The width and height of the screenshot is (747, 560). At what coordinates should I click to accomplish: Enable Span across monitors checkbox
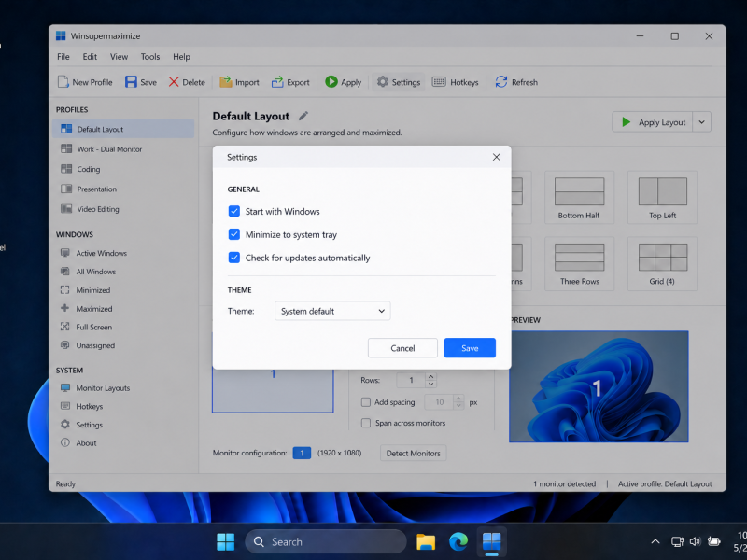pyautogui.click(x=366, y=423)
